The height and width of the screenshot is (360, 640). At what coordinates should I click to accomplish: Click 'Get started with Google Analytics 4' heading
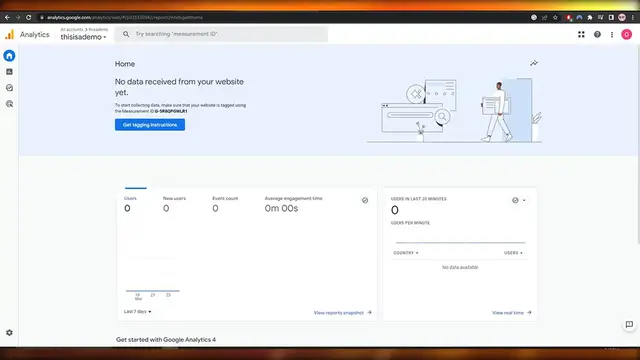point(166,340)
